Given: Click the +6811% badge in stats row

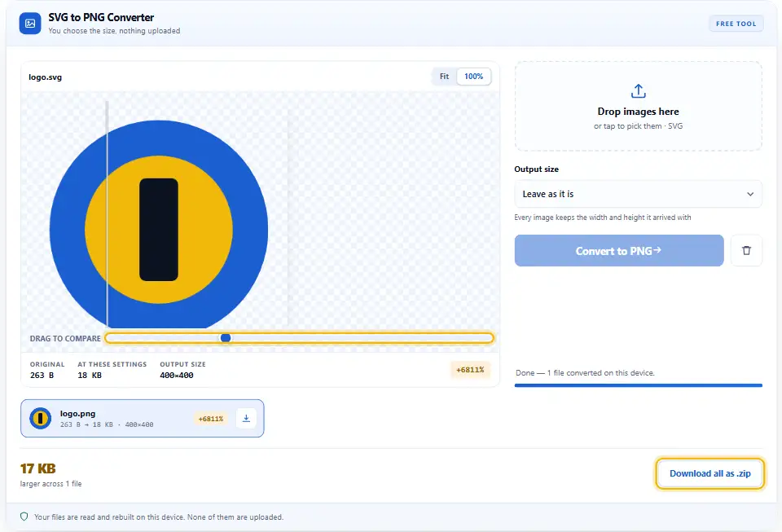Looking at the screenshot, I should 470,369.
